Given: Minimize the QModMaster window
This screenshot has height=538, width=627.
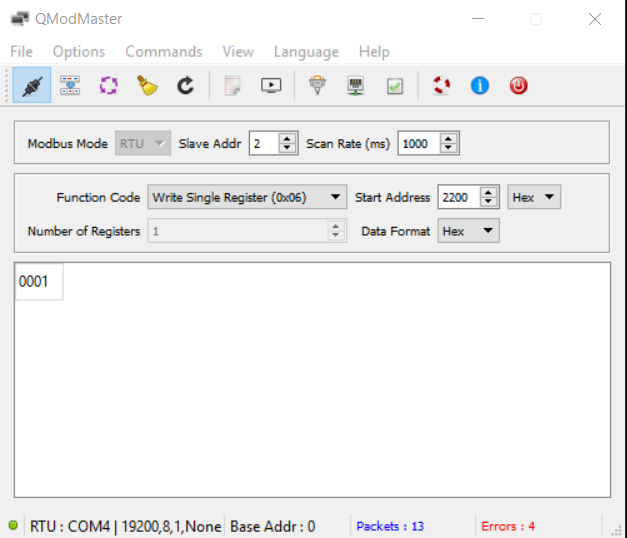Looking at the screenshot, I should point(478,18).
